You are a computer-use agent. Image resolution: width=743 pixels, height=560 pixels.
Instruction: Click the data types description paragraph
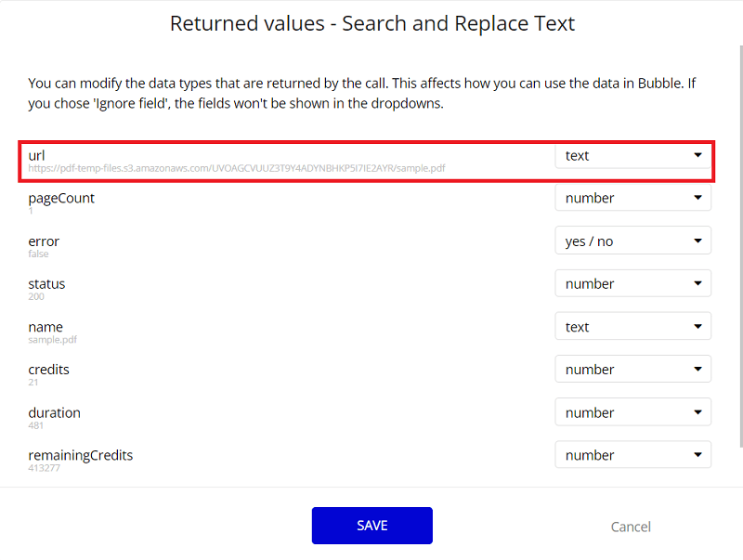[x=362, y=93]
